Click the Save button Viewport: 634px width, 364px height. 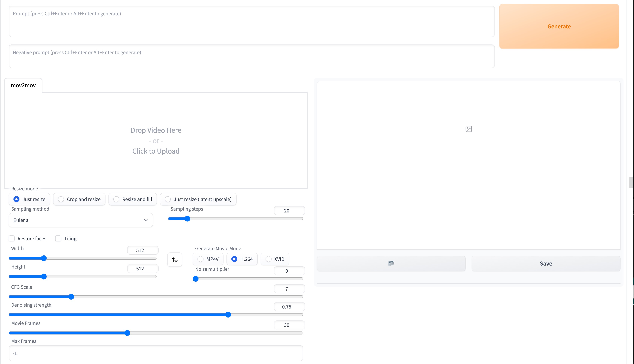click(x=546, y=263)
